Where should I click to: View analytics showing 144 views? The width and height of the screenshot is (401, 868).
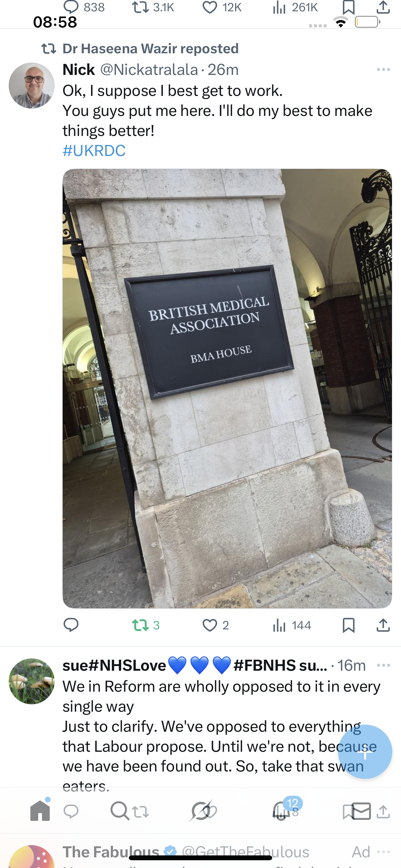tap(292, 625)
